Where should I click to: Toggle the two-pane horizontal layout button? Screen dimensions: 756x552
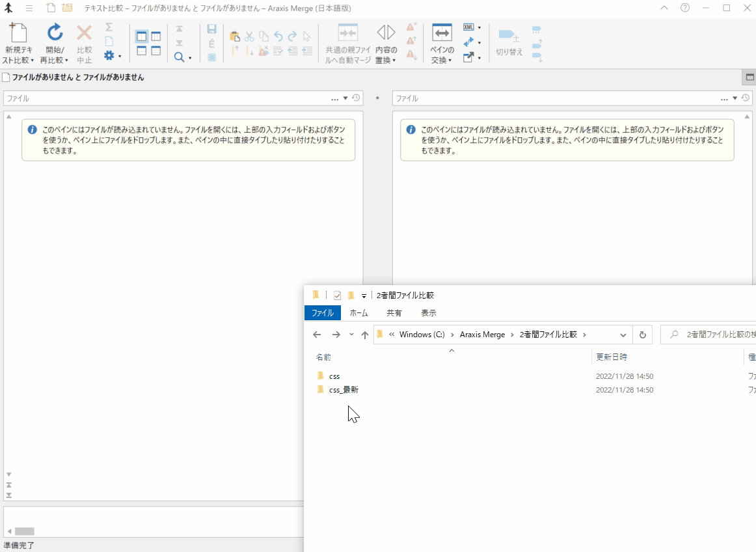click(x=141, y=51)
